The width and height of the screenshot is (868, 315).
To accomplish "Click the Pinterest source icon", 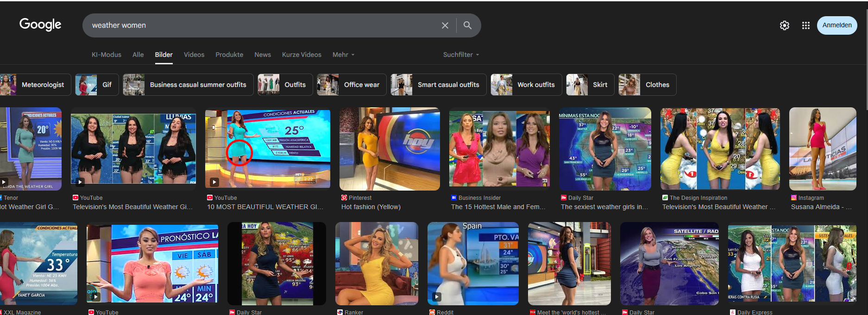I will pos(344,198).
